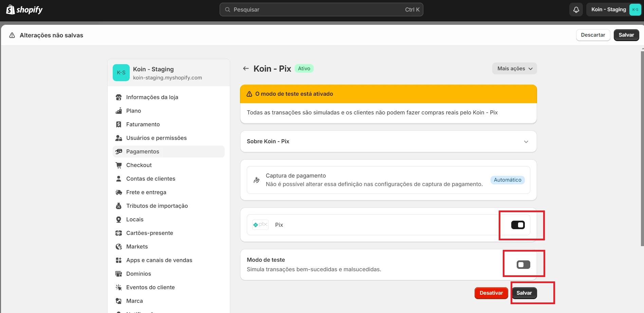This screenshot has width=644, height=313.
Task: Open the notifications bell
Action: 576,10
